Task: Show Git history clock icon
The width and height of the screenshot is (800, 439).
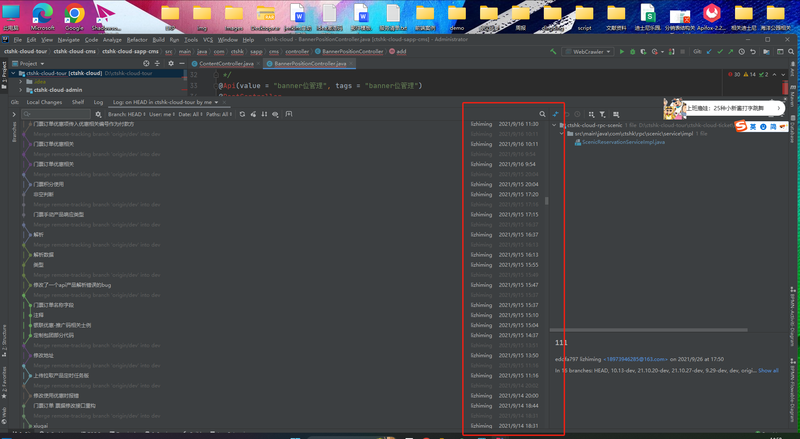Action: click(742, 52)
